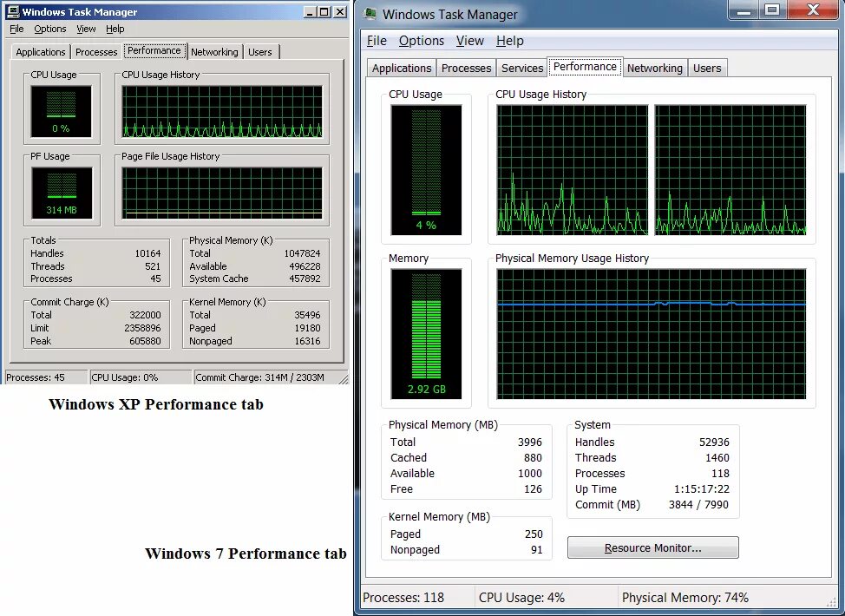Viewport: 845px width, 616px height.
Task: Open Services tab in Windows 7 Task Manager
Action: coord(522,69)
